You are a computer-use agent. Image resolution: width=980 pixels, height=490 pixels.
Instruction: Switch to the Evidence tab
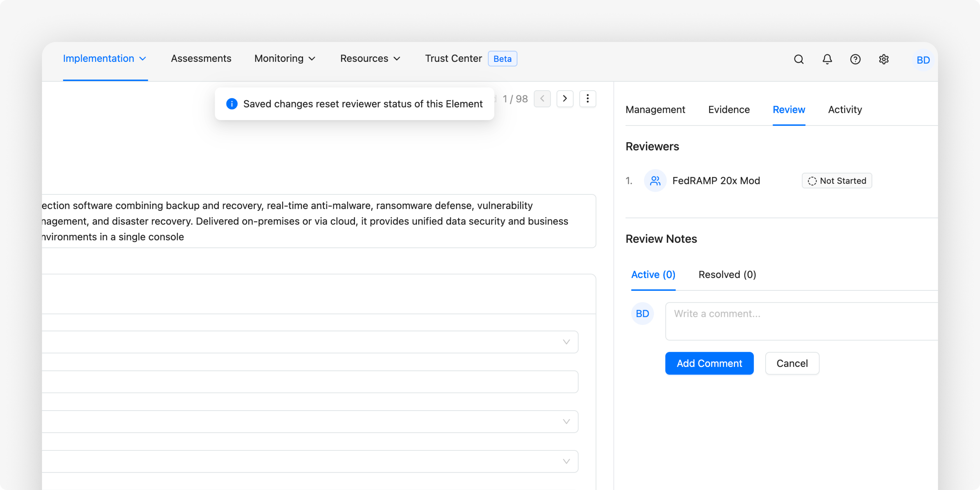pyautogui.click(x=729, y=110)
